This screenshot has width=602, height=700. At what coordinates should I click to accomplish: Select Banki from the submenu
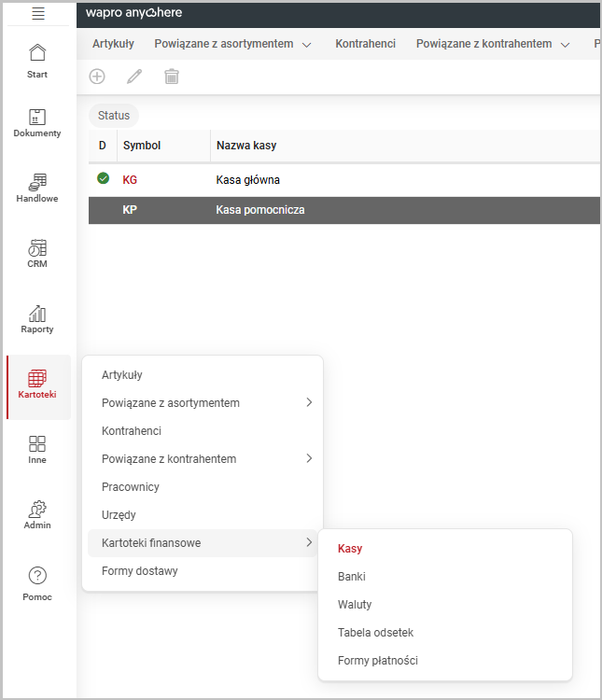[x=352, y=577]
